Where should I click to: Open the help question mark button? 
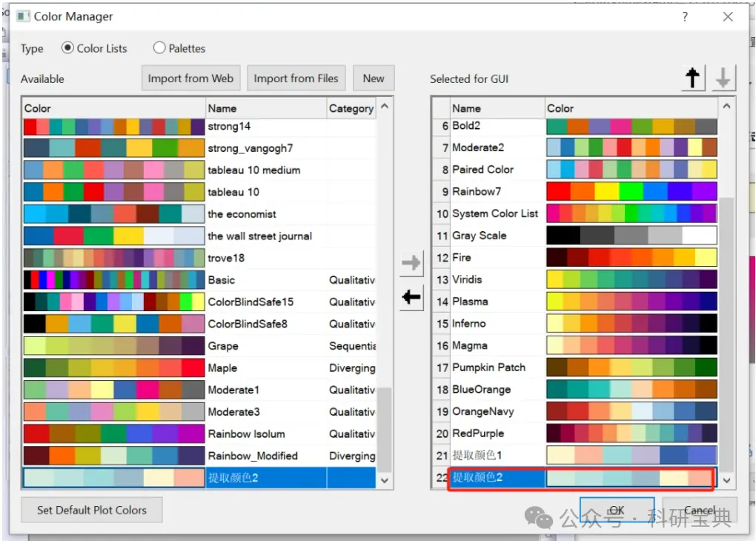[x=685, y=17]
